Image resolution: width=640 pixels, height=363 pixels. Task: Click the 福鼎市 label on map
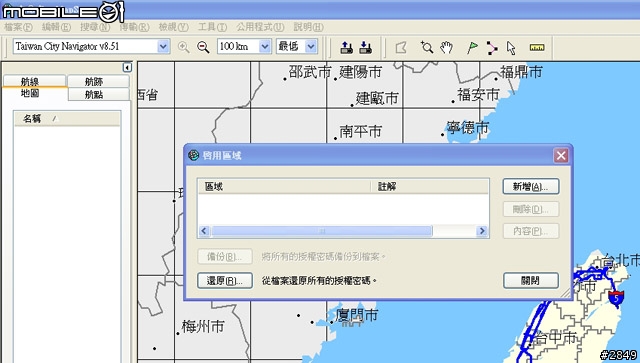[521, 72]
